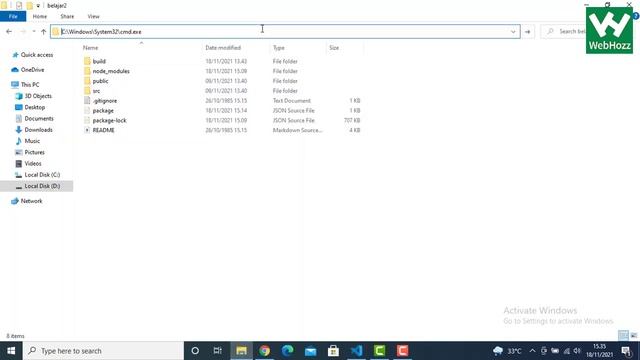640x360 pixels.
Task: Go up one folder level arrow
Action: (x=44, y=31)
